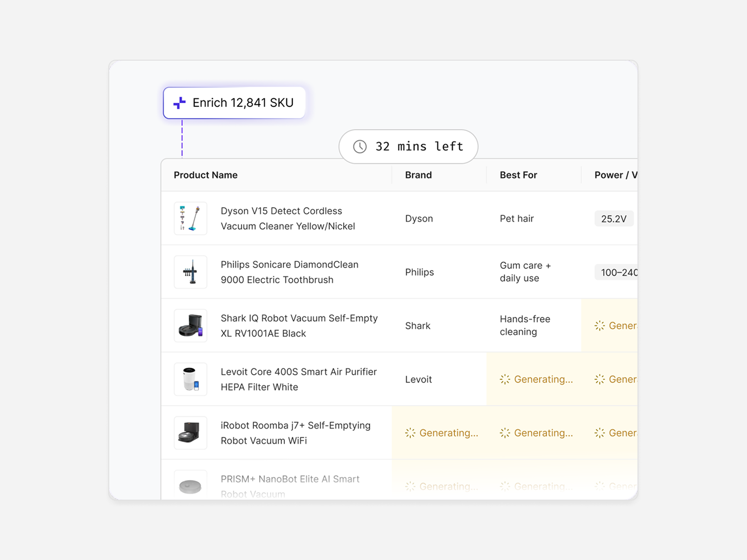
Task: Open the Shark IQ Robot thumbnail
Action: (190, 326)
